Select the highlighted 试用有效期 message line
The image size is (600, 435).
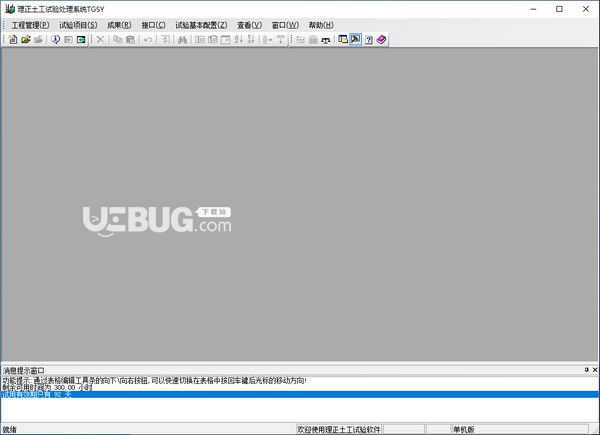300,394
